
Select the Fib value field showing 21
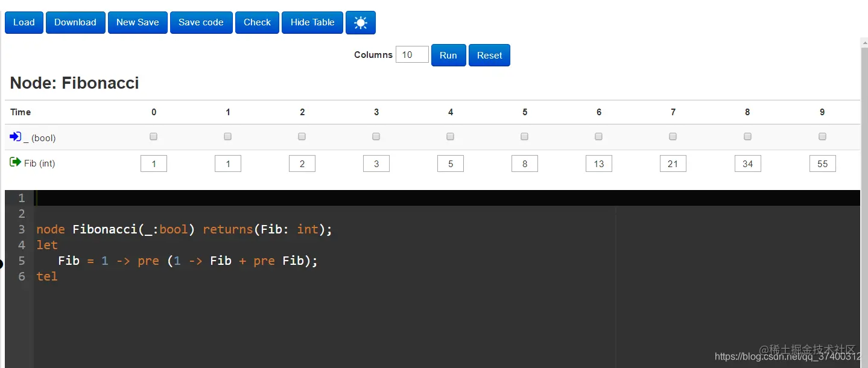tap(673, 163)
